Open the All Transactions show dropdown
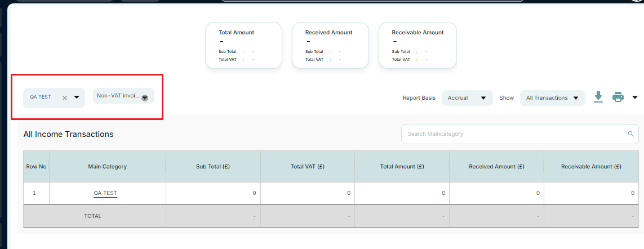The width and height of the screenshot is (644, 249). click(x=552, y=98)
